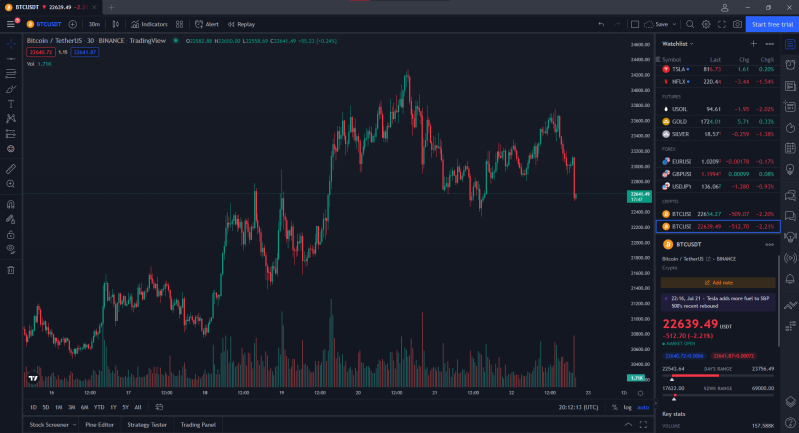Select GOLD row in watchlist
This screenshot has height=433, width=799.
point(718,121)
